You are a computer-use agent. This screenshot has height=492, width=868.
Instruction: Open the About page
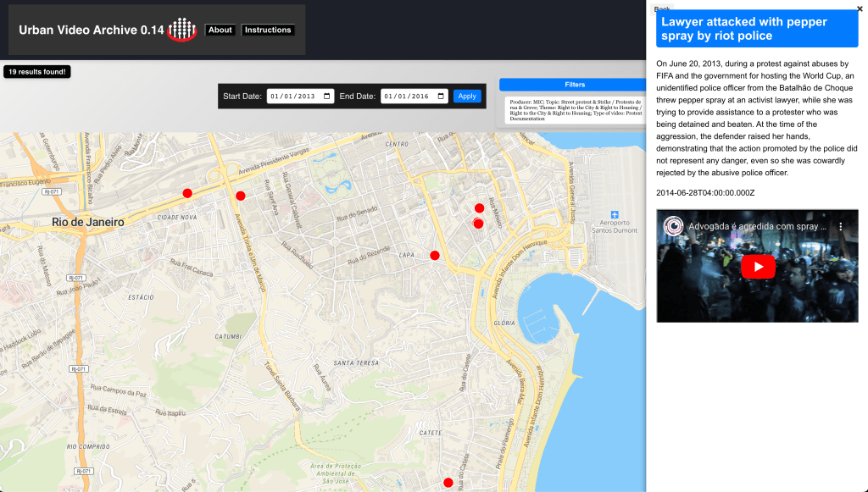220,30
